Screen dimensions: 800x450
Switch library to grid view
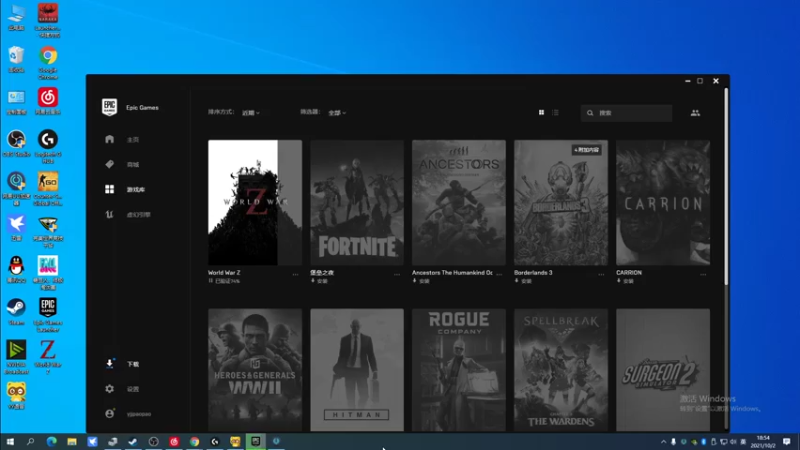click(x=541, y=113)
